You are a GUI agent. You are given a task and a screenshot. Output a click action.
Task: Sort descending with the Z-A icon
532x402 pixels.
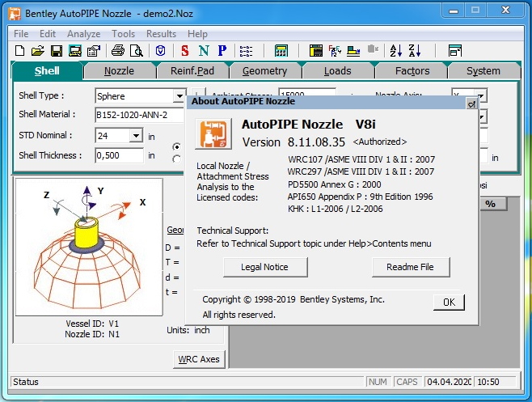pos(415,51)
